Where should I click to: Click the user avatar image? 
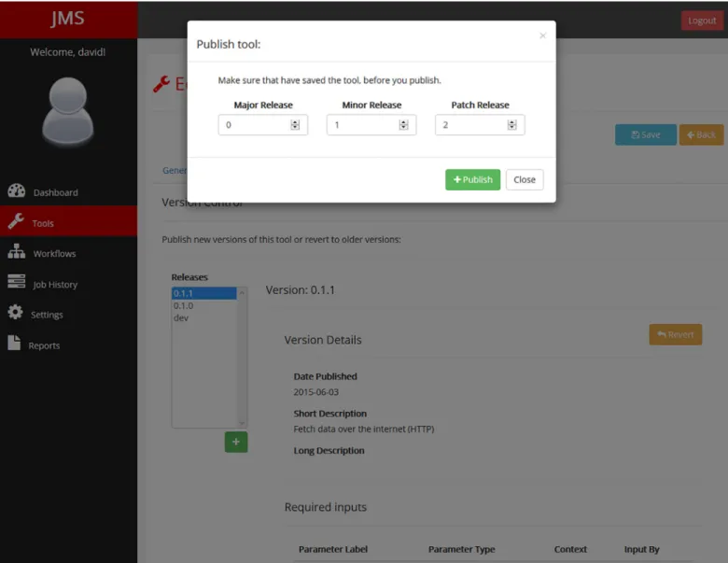[68, 111]
